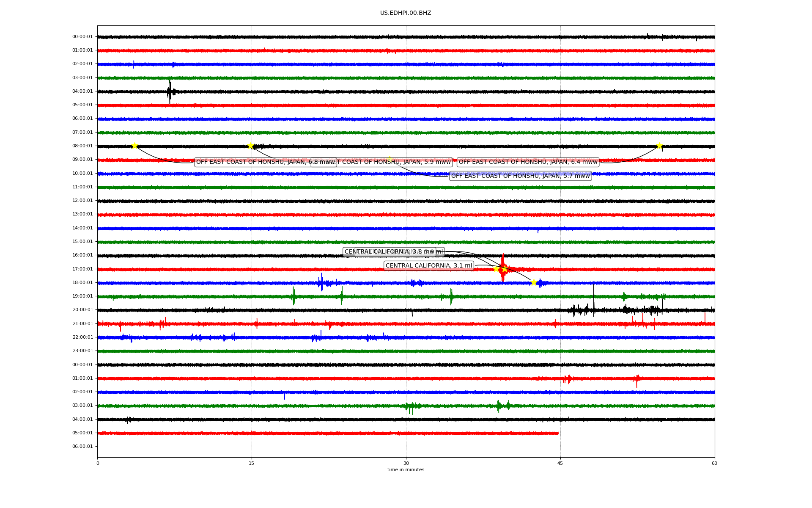812x508 pixels.
Task: Click the yellow star on the blue 18:00 trace
Action: coord(534,282)
